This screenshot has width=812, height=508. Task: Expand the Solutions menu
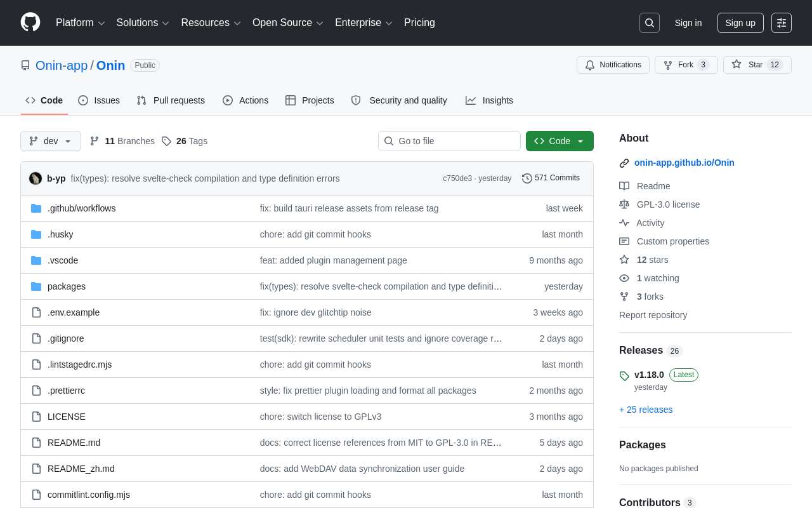tap(143, 23)
